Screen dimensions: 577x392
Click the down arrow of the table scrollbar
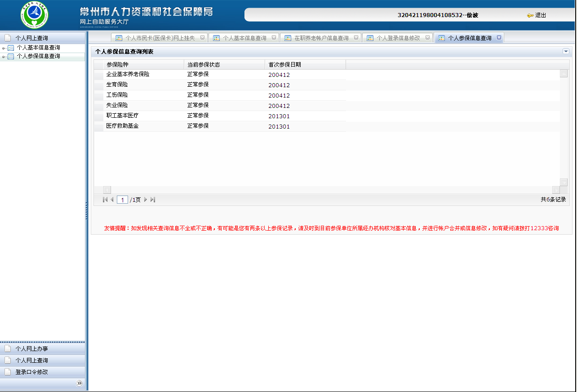tap(564, 182)
